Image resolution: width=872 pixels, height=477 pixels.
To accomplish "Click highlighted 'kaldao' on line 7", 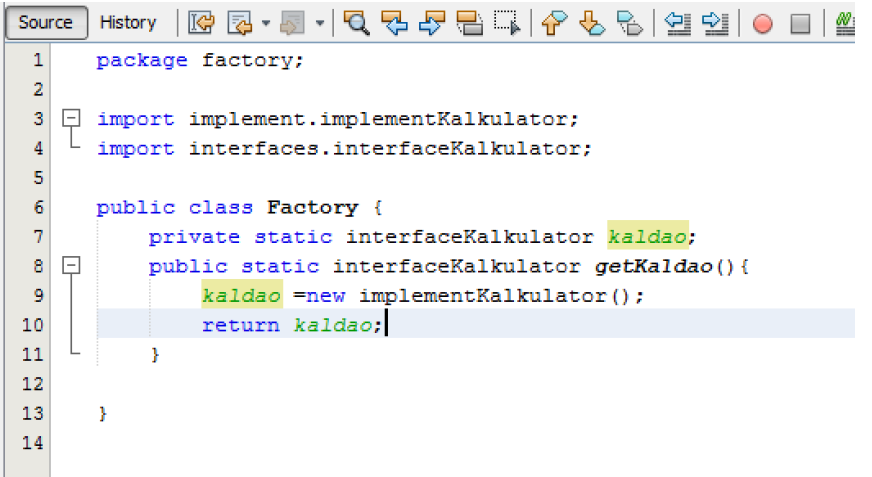I will coord(648,237).
